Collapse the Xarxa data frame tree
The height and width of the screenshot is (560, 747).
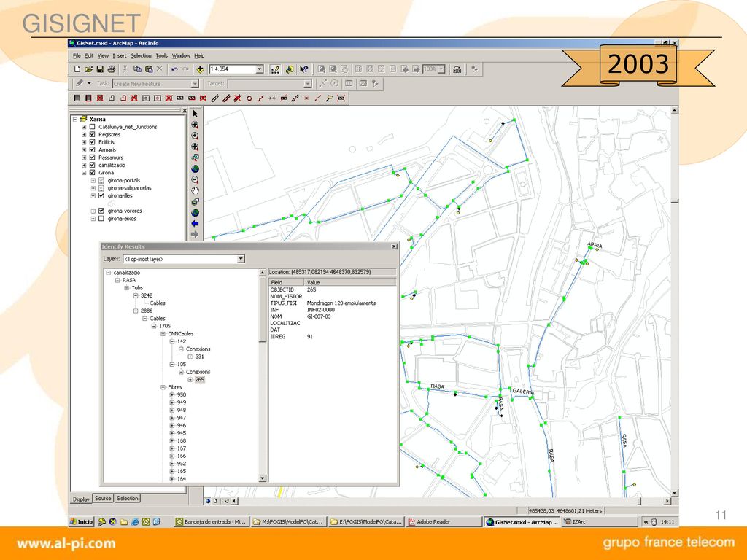(x=75, y=119)
